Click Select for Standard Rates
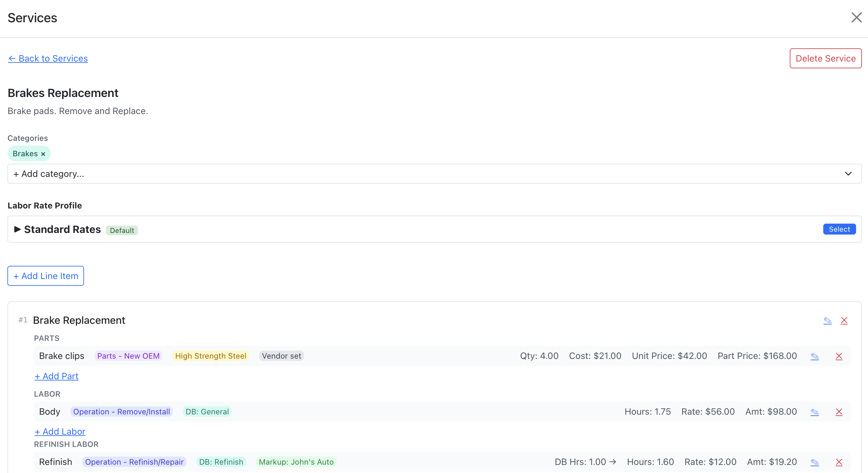868x473 pixels. (x=839, y=229)
